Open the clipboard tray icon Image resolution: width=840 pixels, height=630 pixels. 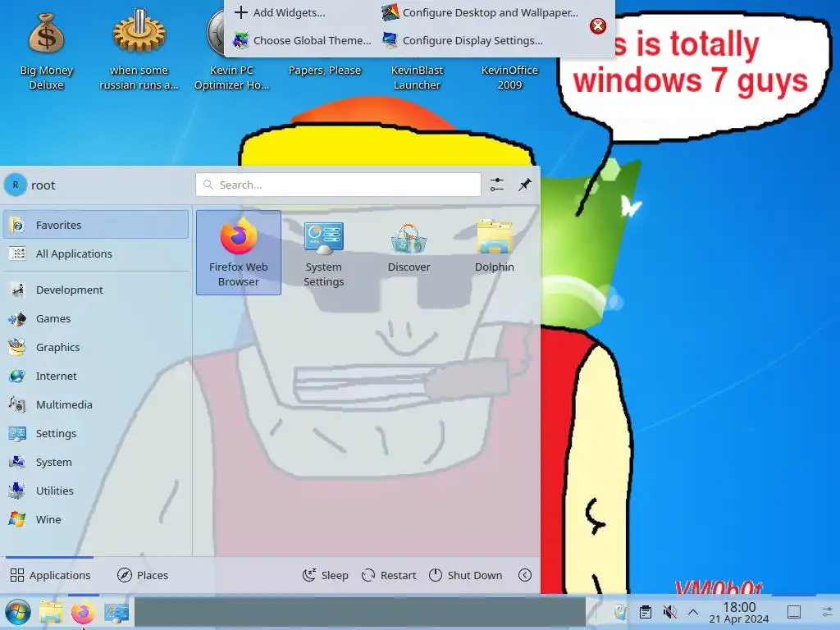[646, 612]
